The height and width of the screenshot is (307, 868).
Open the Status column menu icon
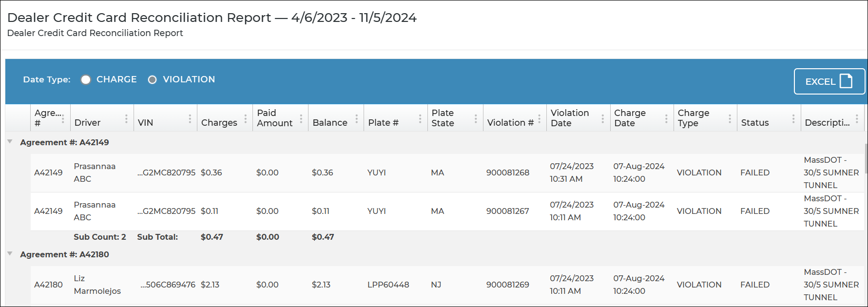click(x=793, y=119)
